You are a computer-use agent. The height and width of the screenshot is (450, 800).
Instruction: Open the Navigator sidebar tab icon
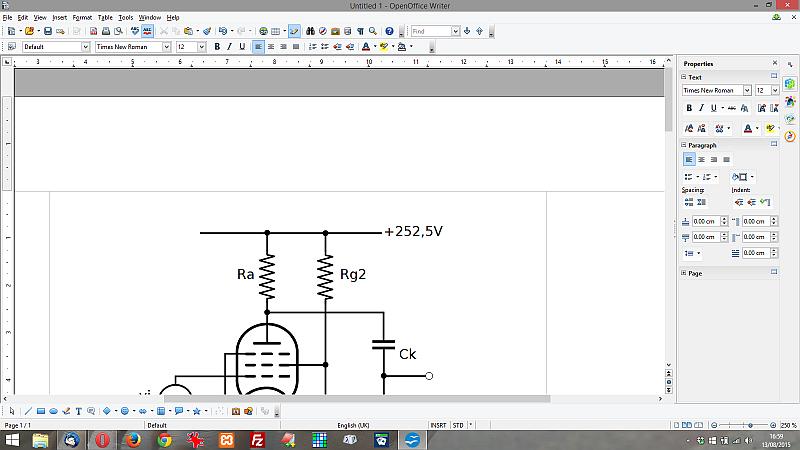[790, 135]
